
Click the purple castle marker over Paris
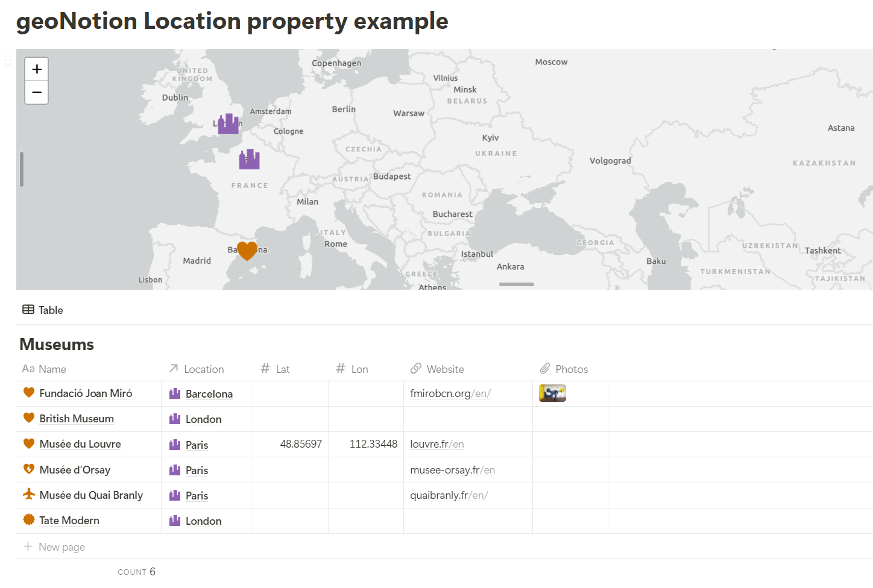(249, 160)
